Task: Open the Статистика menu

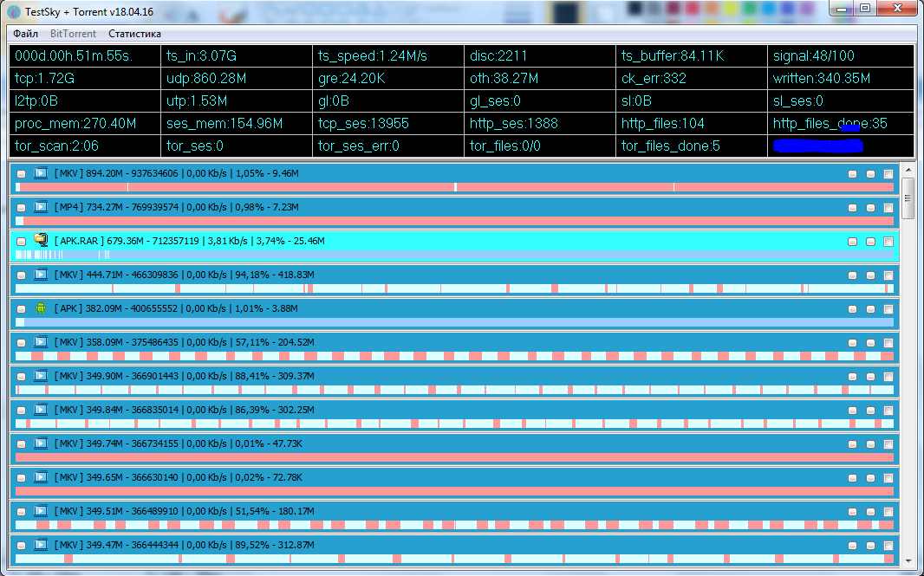Action: (x=134, y=34)
